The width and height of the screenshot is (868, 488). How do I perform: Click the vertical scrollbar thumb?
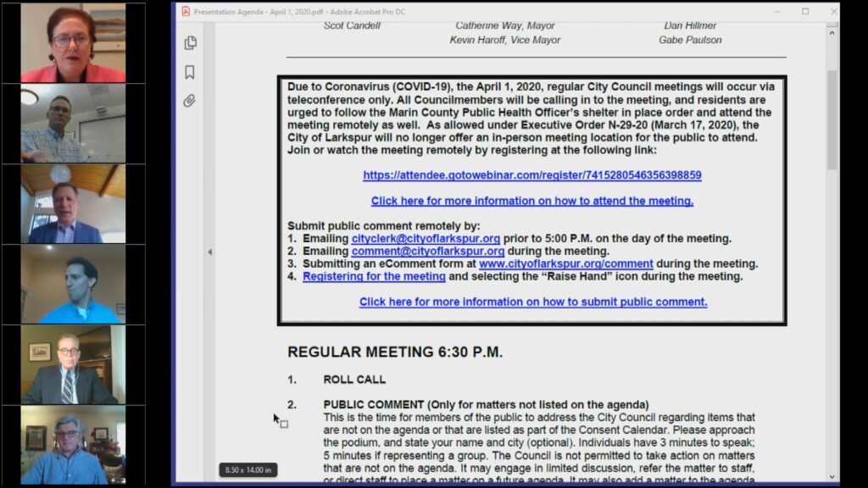[x=832, y=119]
